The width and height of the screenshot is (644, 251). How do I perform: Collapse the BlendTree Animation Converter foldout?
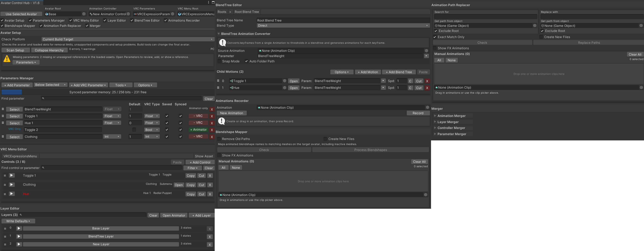(x=219, y=34)
